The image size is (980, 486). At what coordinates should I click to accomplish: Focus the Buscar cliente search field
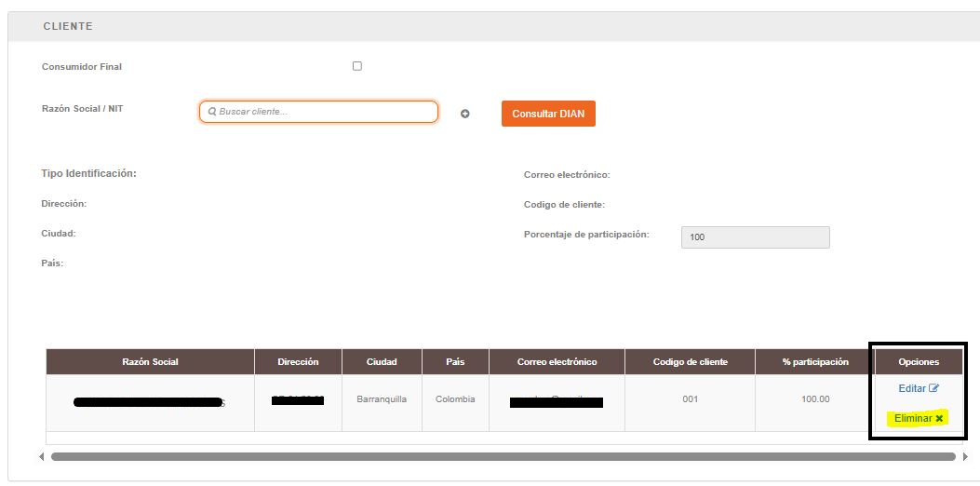318,112
